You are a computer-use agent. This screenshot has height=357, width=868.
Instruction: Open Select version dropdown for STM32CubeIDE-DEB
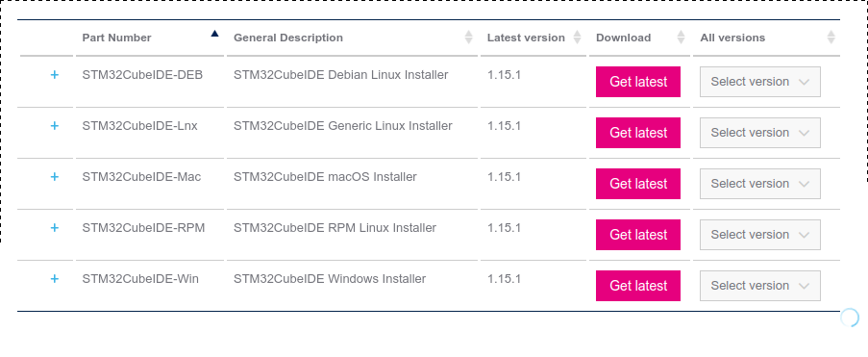(760, 82)
